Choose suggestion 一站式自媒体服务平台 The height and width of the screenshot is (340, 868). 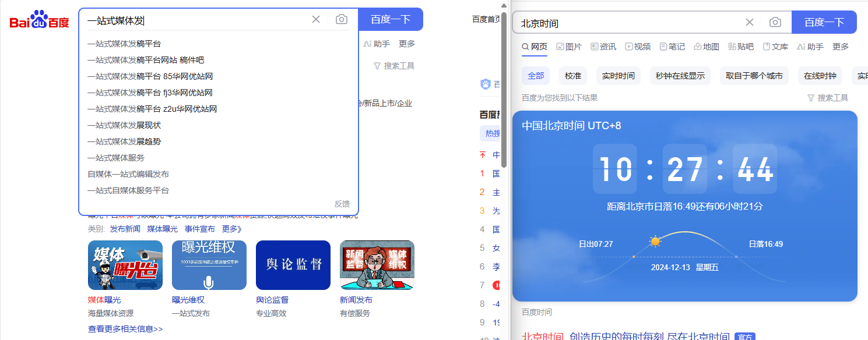click(x=128, y=190)
